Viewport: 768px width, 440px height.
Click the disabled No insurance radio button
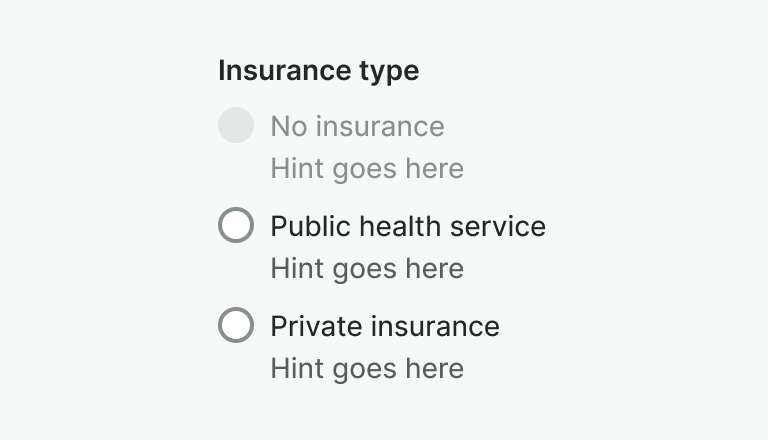tap(236, 125)
